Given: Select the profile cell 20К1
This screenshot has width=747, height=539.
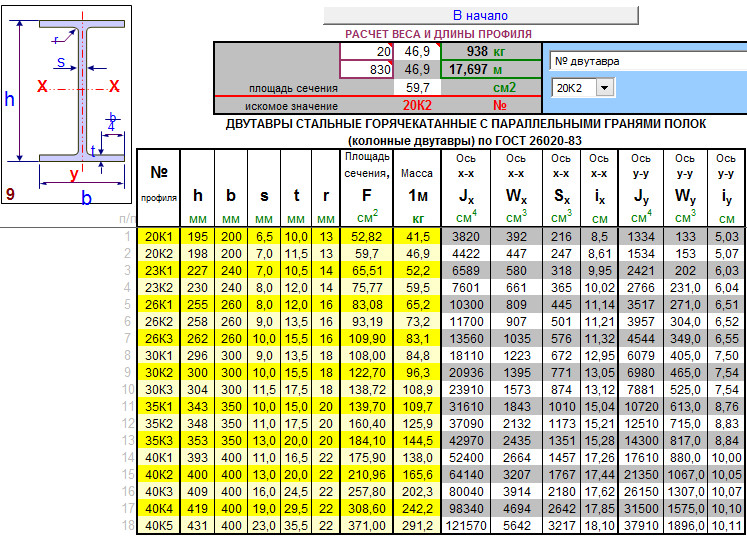Looking at the screenshot, I should (x=159, y=236).
